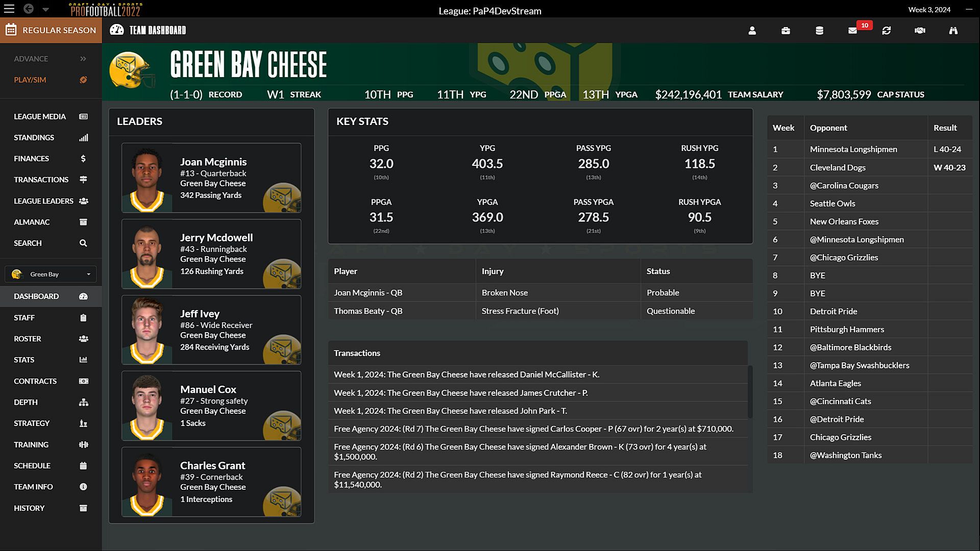This screenshot has height=551, width=980.
Task: Click the Transactions list scrollbar
Action: pos(750,391)
